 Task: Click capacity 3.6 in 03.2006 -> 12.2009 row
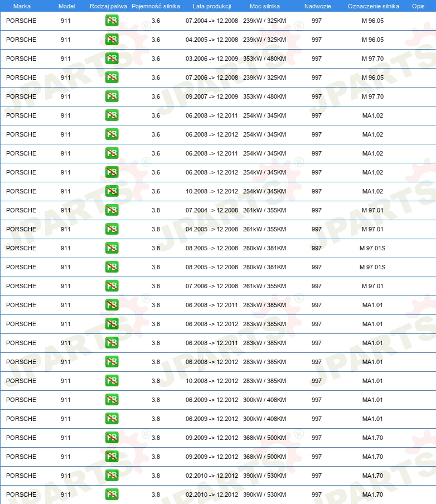tap(156, 59)
